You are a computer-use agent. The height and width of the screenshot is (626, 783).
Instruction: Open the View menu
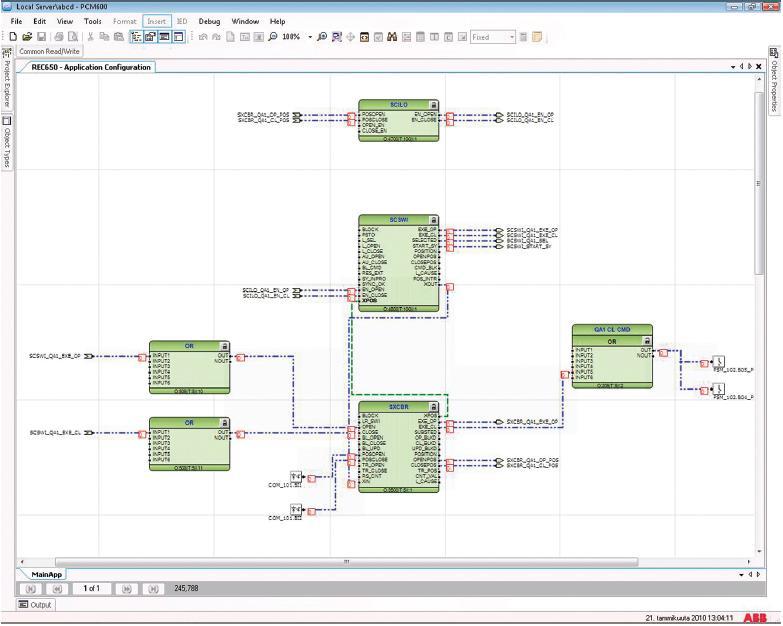(64, 21)
